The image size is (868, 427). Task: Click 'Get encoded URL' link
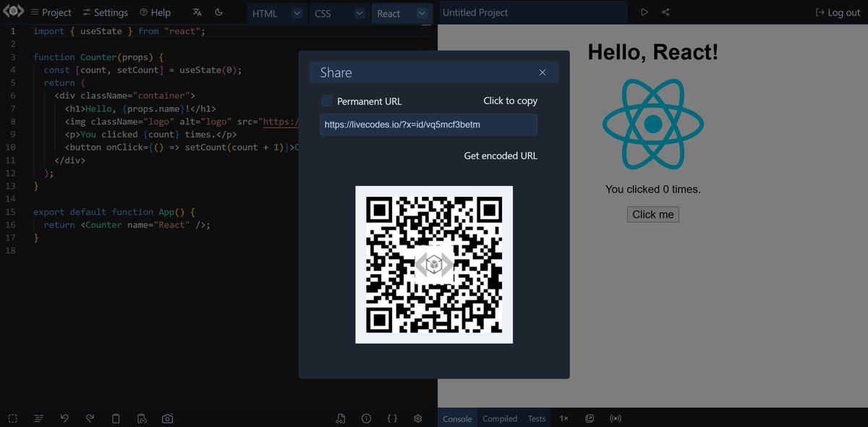click(501, 156)
